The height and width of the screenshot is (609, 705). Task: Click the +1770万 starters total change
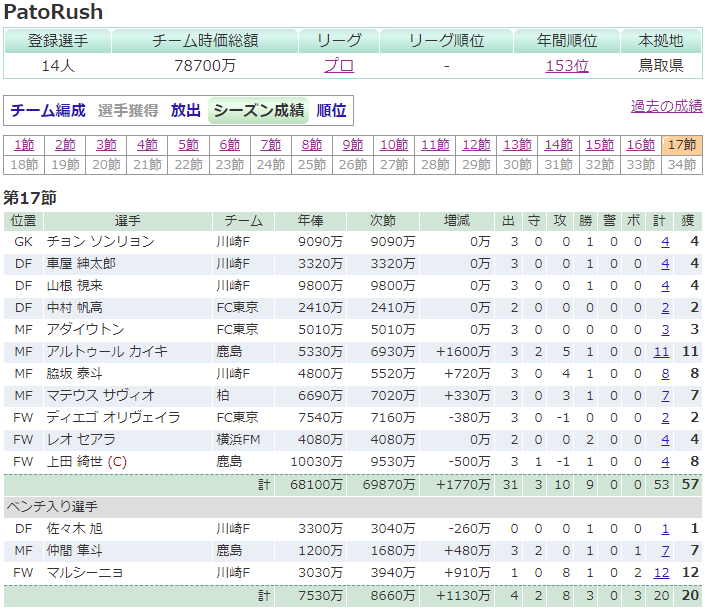463,485
